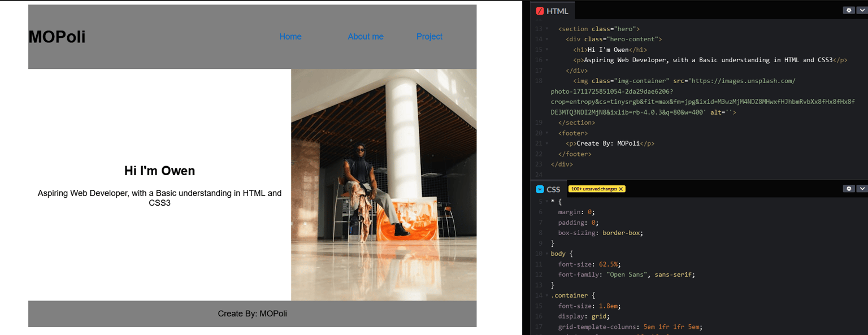Collapse the body rule at CSS line 10
The height and width of the screenshot is (335, 868).
(547, 254)
